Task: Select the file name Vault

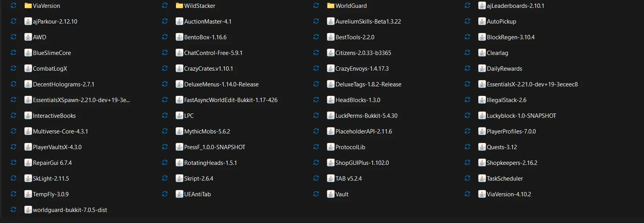Action: click(342, 194)
